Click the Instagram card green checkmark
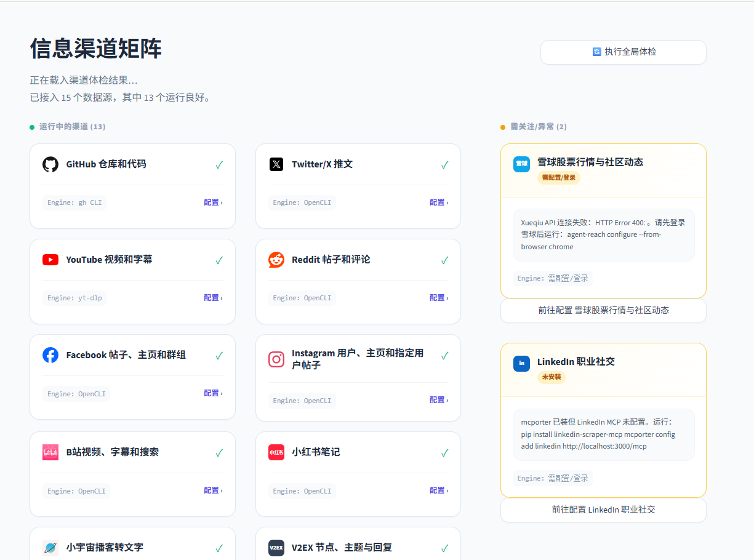Viewport: 754px width, 560px height. point(445,356)
